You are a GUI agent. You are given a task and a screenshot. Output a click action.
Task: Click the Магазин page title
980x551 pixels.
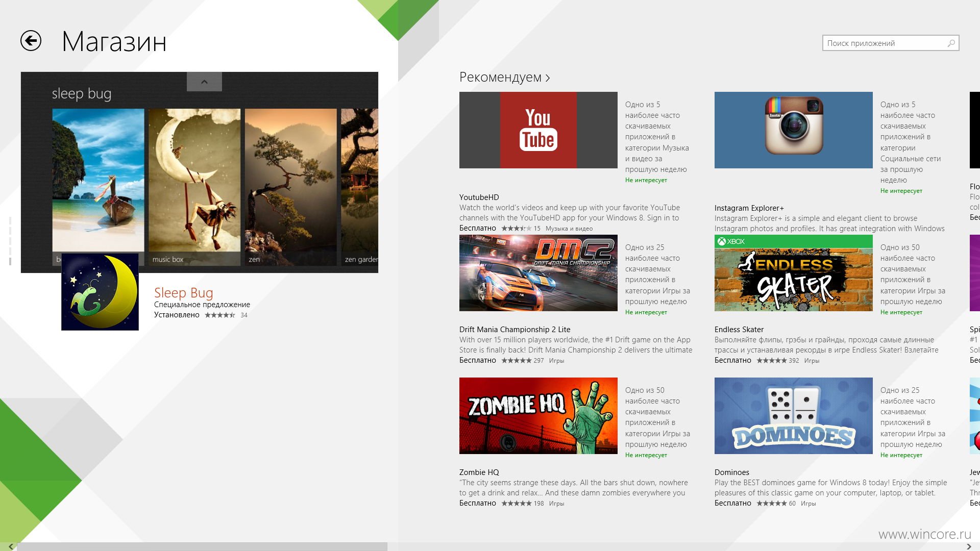pos(114,42)
